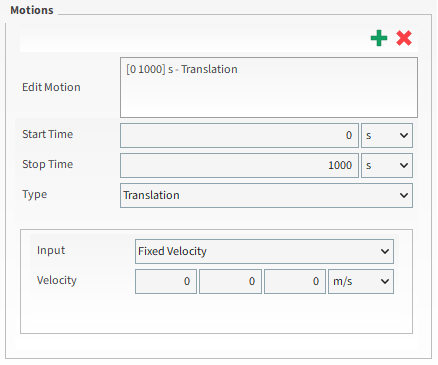Click the Motions section heading
The height and width of the screenshot is (365, 438).
pyautogui.click(x=32, y=10)
